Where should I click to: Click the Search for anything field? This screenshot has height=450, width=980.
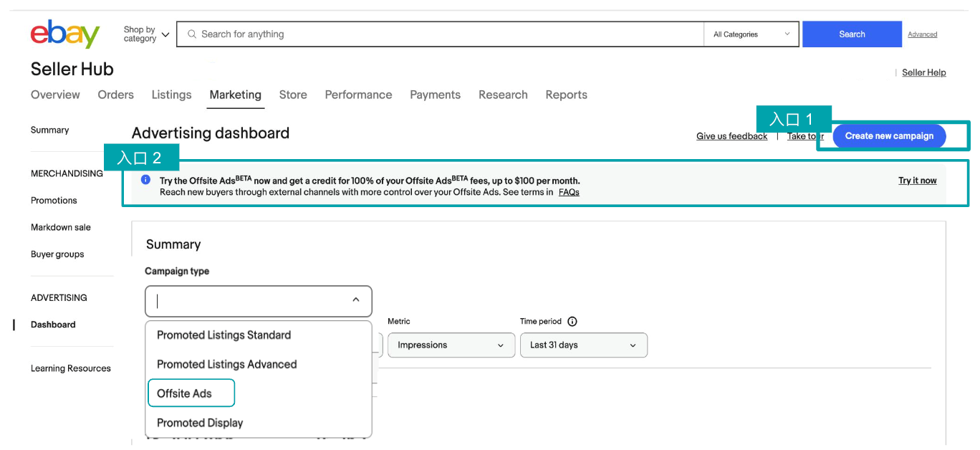444,34
